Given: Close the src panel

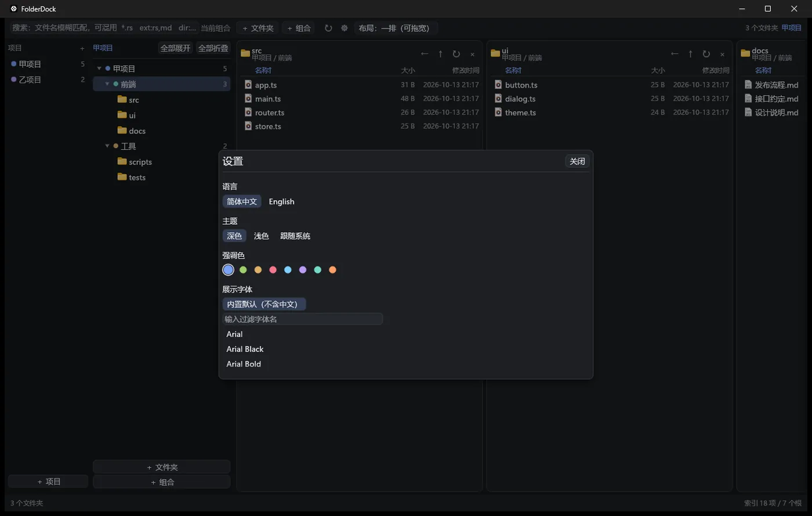Looking at the screenshot, I should [x=472, y=54].
